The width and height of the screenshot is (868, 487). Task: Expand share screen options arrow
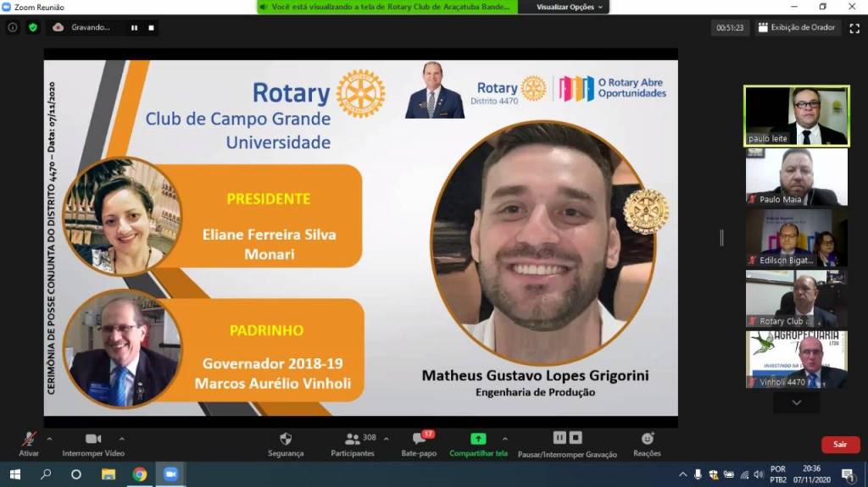click(505, 439)
